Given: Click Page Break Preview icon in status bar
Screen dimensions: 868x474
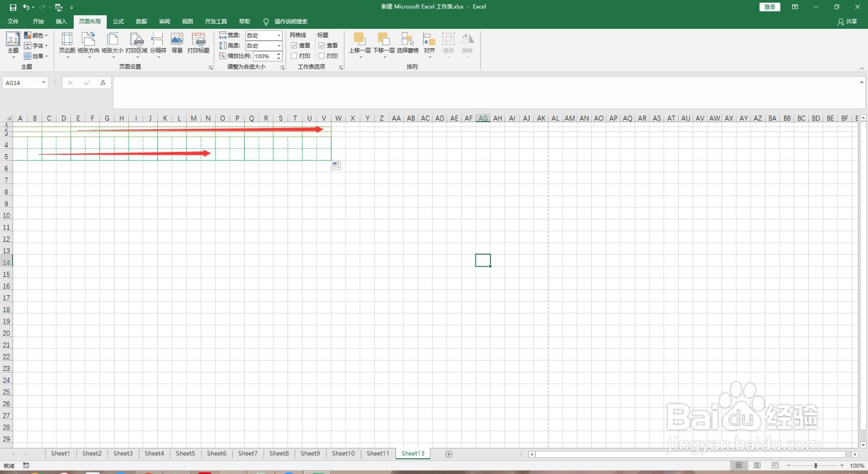Looking at the screenshot, I should [775, 465].
